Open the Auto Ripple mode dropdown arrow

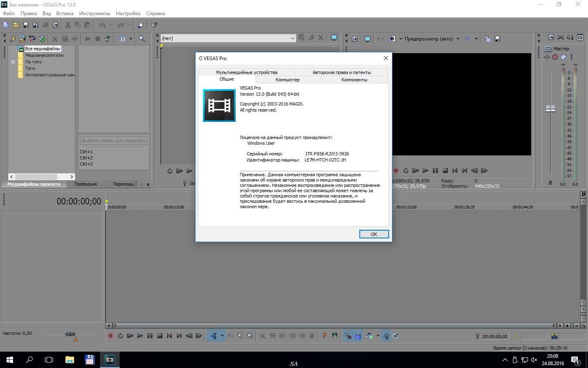(378, 336)
